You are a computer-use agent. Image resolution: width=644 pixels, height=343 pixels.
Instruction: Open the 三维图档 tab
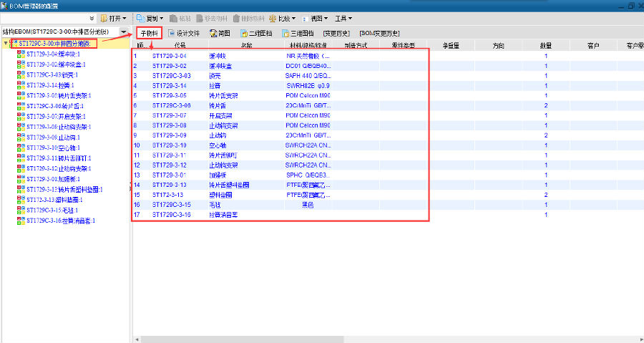tap(298, 33)
